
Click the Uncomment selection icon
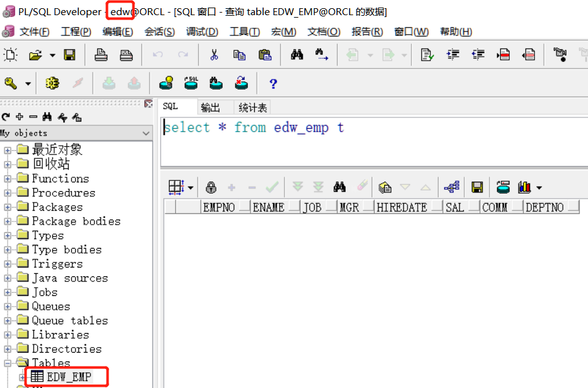(x=529, y=55)
